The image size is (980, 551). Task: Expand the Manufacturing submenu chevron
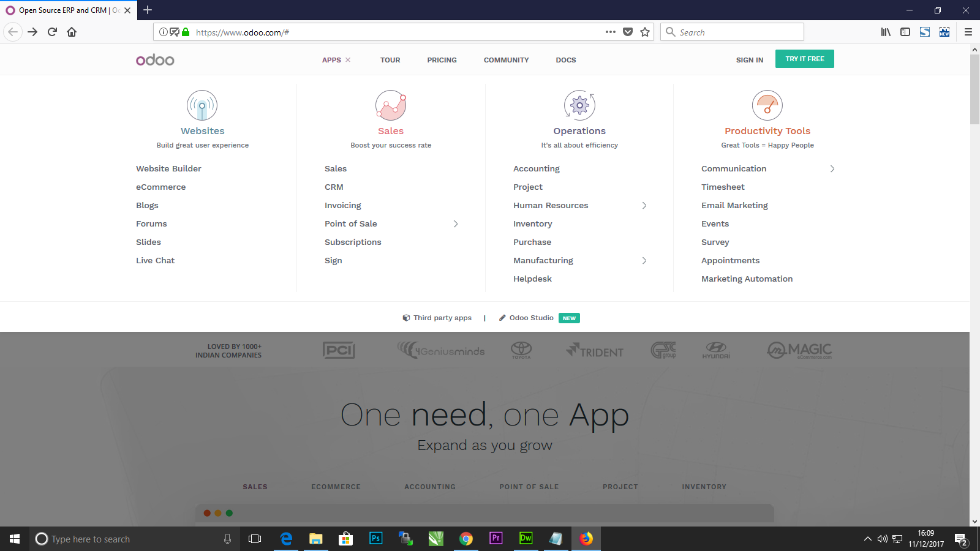[644, 261]
